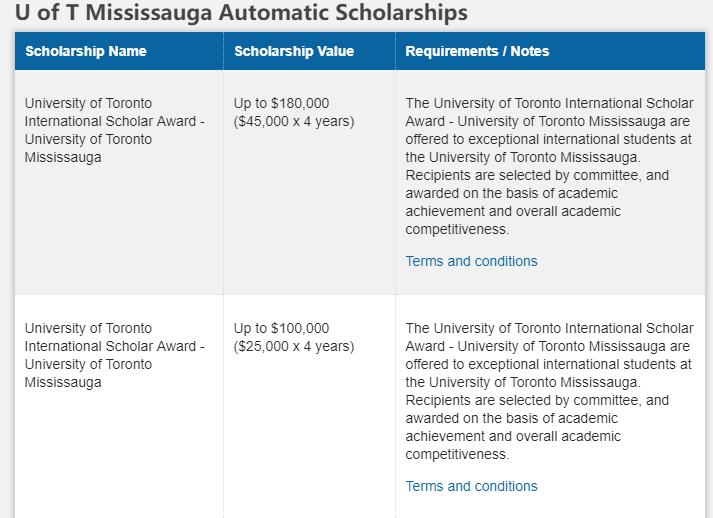This screenshot has width=713, height=518.
Task: Open Terms and conditions for the $100,000 award
Action: click(471, 486)
